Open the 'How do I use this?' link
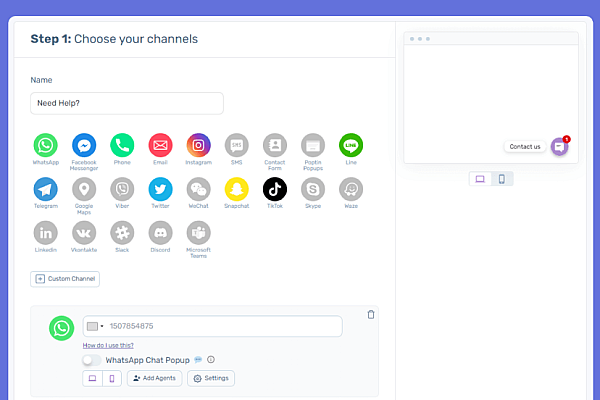Viewport: 600px width, 400px height. click(108, 345)
